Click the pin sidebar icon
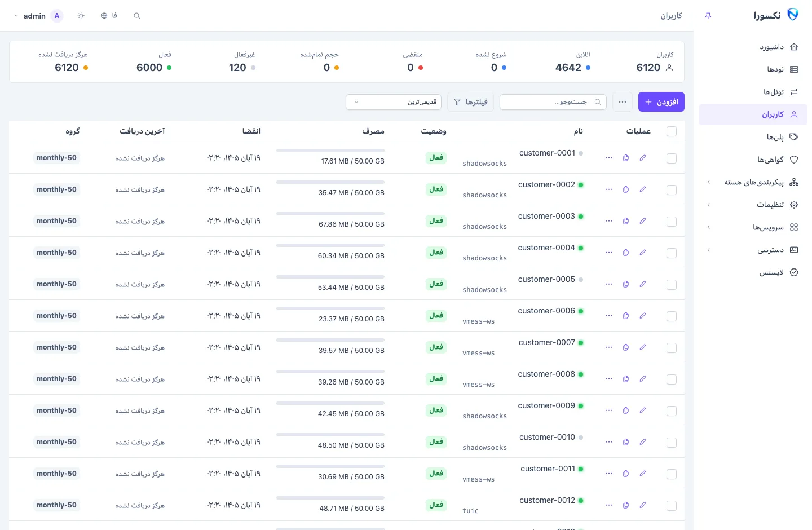 click(708, 16)
